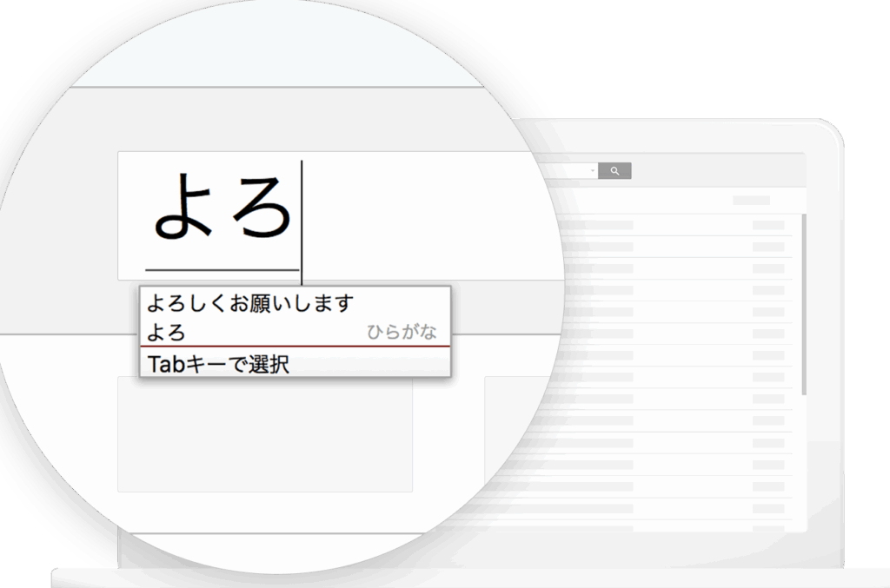Viewport: 890px width, 588px height.
Task: Select the seventh row in the list
Action: coord(678,355)
